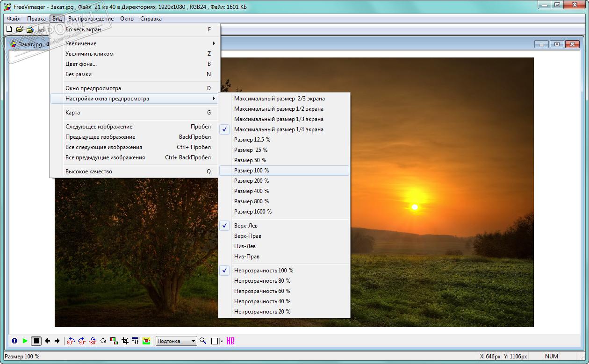Click the New file icon in toolbar

coord(9,29)
